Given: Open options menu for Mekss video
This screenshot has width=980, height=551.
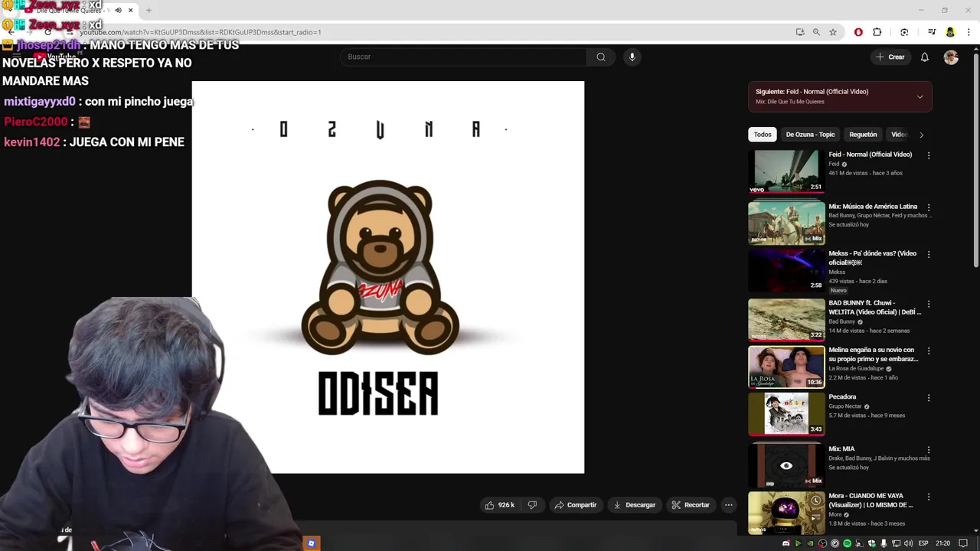Looking at the screenshot, I should 929,254.
